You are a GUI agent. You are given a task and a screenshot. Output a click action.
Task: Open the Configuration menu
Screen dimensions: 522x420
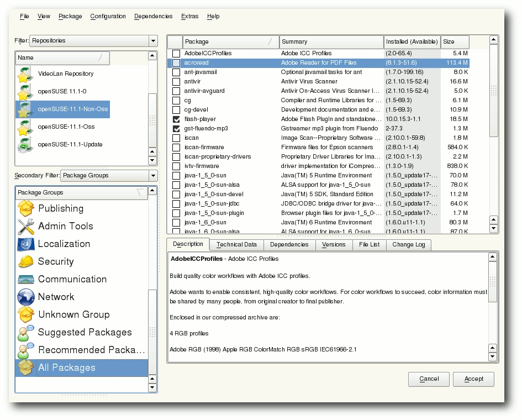(108, 17)
